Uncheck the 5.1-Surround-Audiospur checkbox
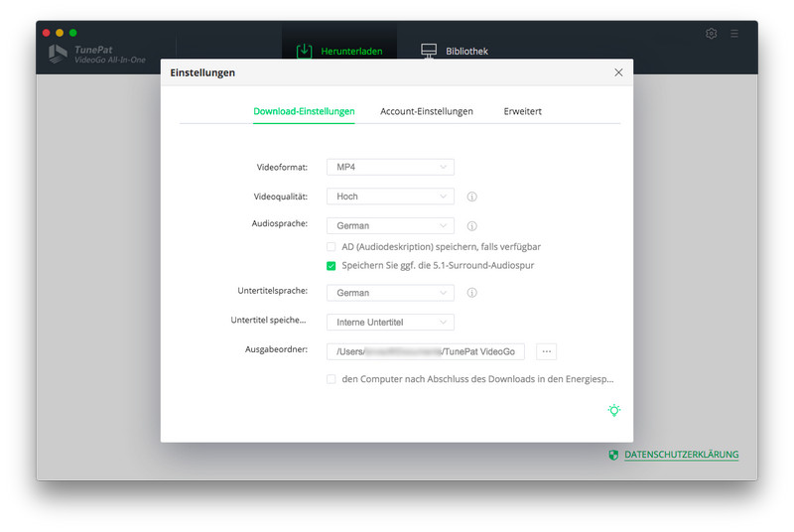 click(331, 266)
